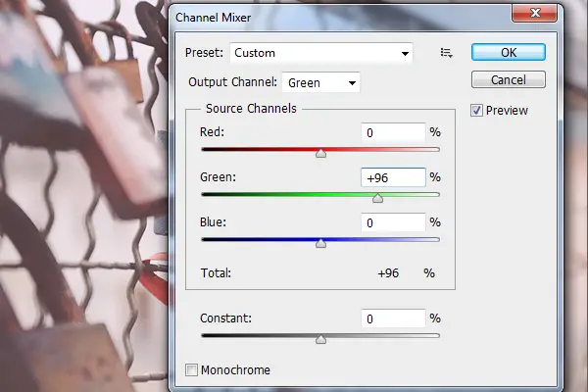Screen dimensions: 588x392
Task: Click the far right end of the Blue slider track
Action: (438, 239)
